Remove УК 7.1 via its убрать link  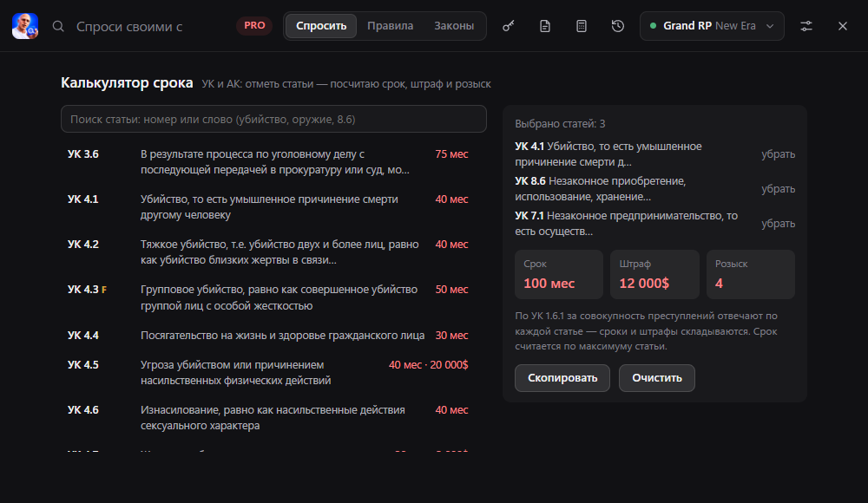tap(778, 224)
